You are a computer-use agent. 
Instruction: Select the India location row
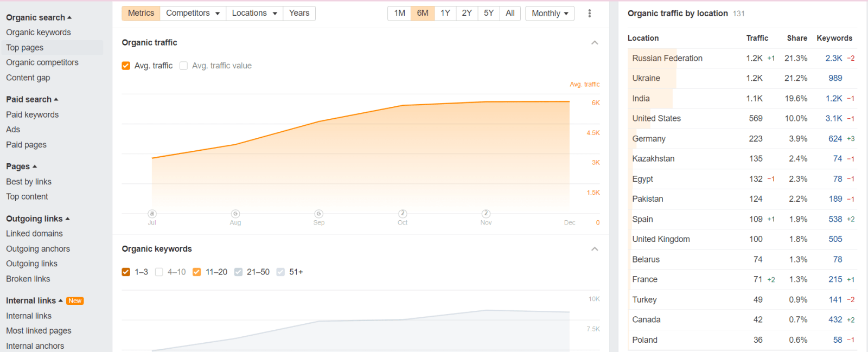(742, 99)
